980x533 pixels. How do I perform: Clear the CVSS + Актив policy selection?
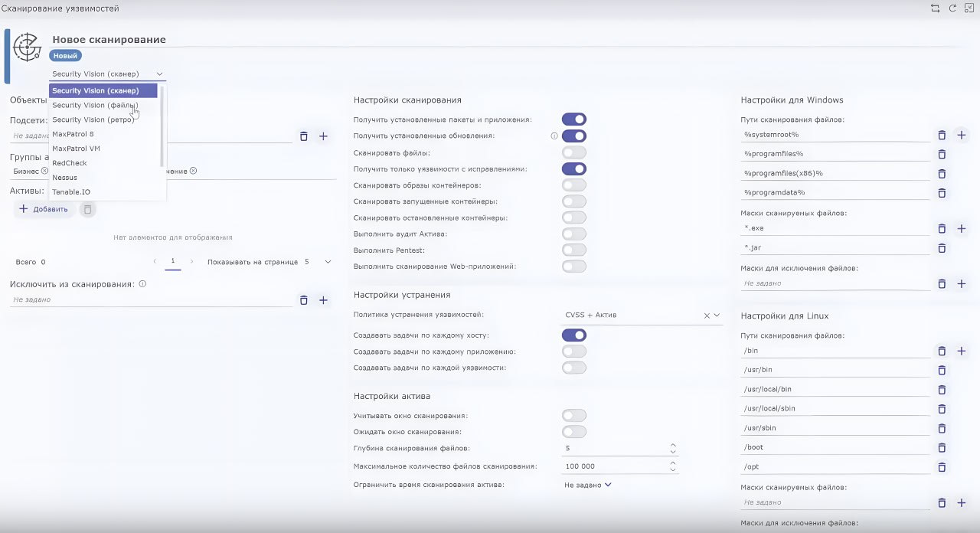click(707, 315)
